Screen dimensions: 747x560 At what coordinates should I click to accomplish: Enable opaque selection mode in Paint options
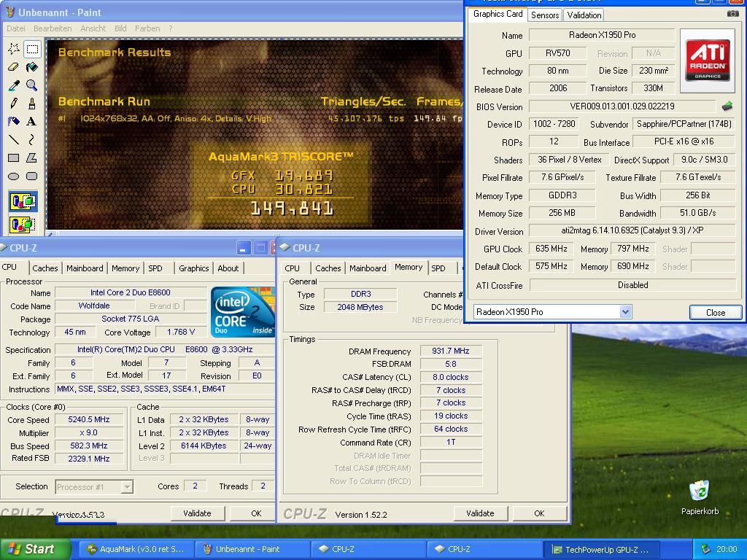pyautogui.click(x=23, y=201)
